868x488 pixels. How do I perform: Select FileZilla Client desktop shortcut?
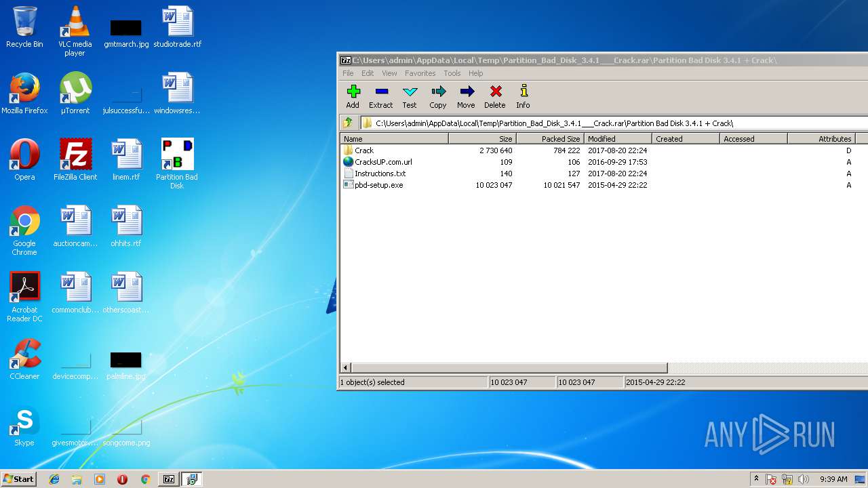point(75,160)
